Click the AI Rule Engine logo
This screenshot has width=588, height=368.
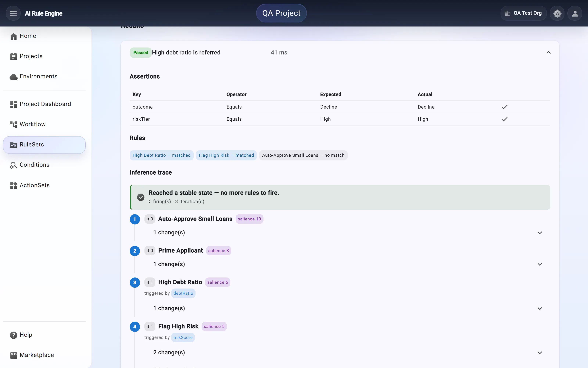(44, 13)
